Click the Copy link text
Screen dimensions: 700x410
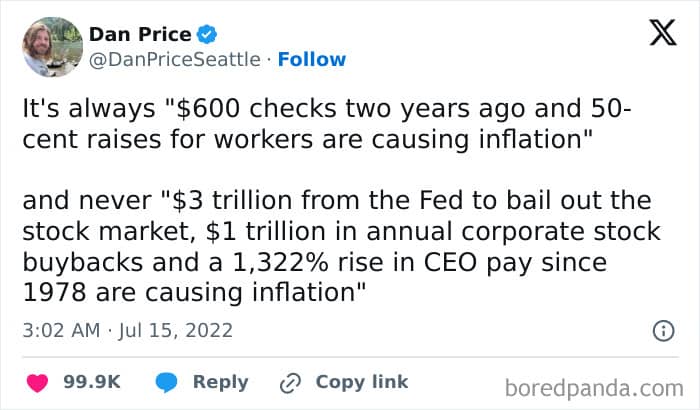[x=362, y=382]
